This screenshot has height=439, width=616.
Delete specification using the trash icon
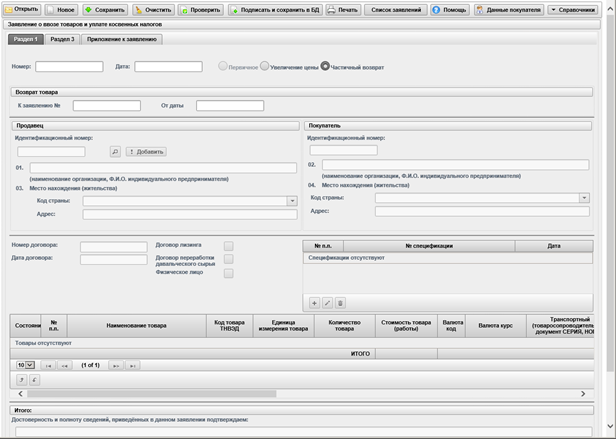tap(340, 302)
